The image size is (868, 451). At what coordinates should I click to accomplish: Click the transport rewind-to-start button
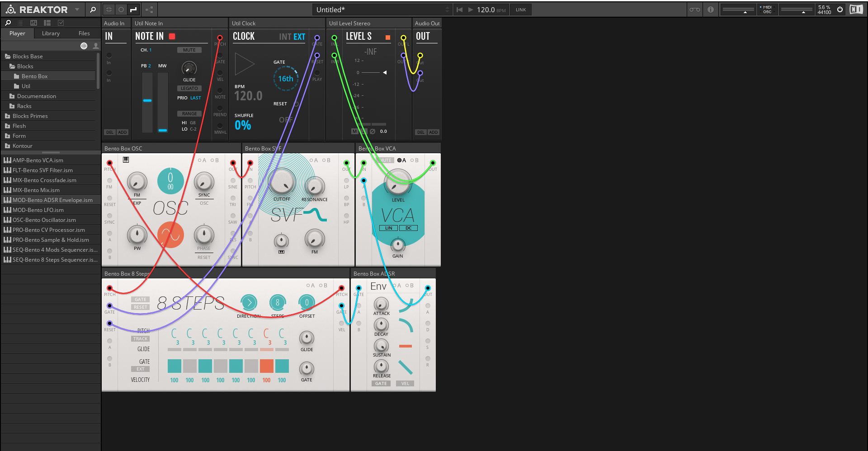point(459,9)
